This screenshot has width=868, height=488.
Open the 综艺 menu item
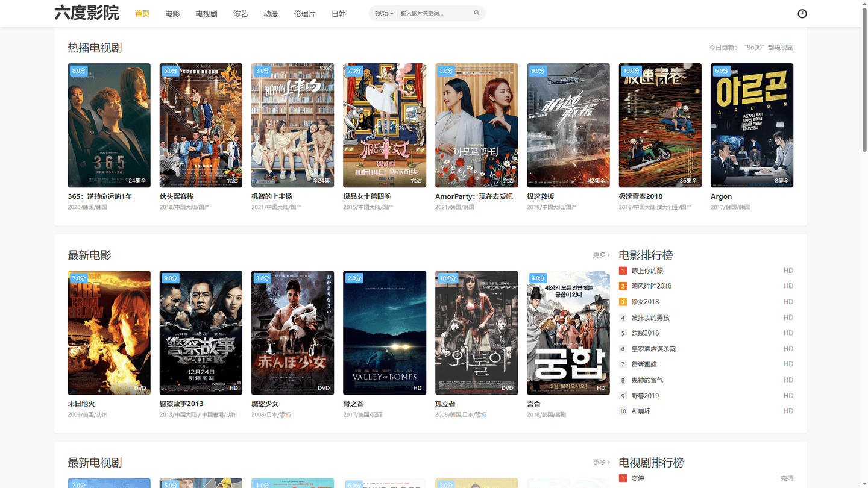point(241,13)
